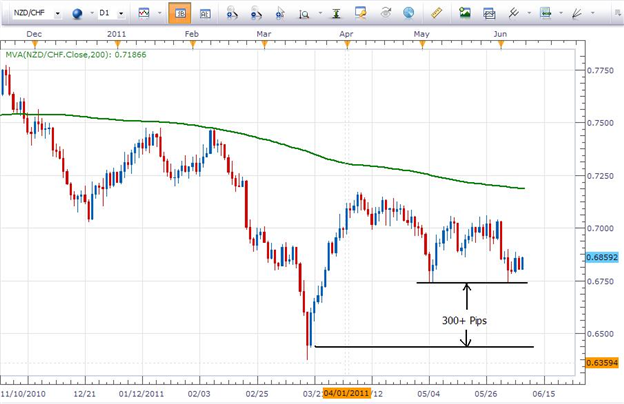
Task: Click the Dec orange timeline marker
Action: [35, 44]
